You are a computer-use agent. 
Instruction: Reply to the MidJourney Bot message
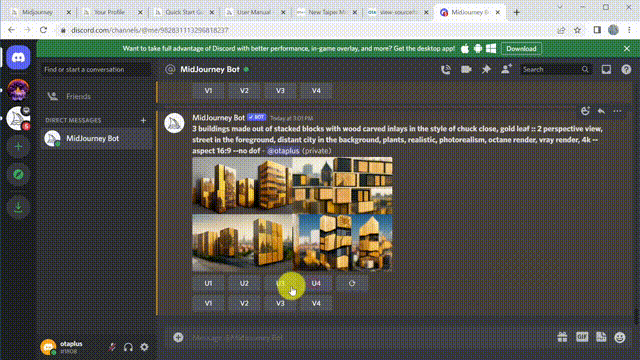(601, 111)
